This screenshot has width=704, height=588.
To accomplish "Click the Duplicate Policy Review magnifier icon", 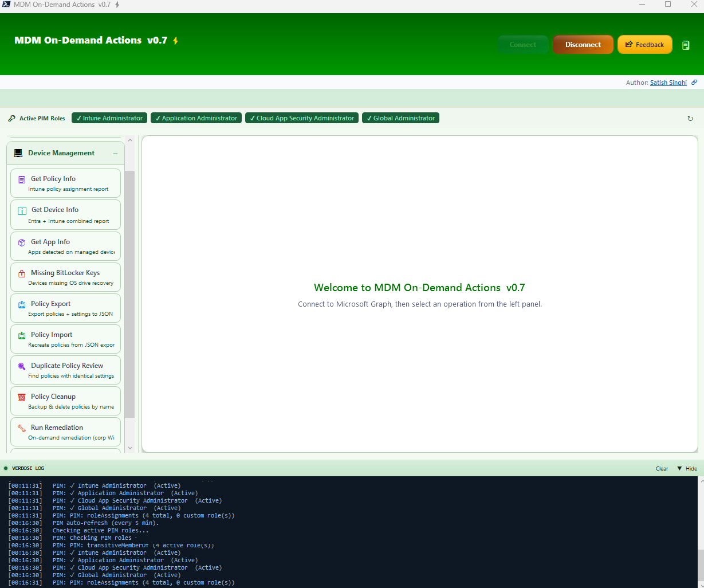I will pos(22,366).
